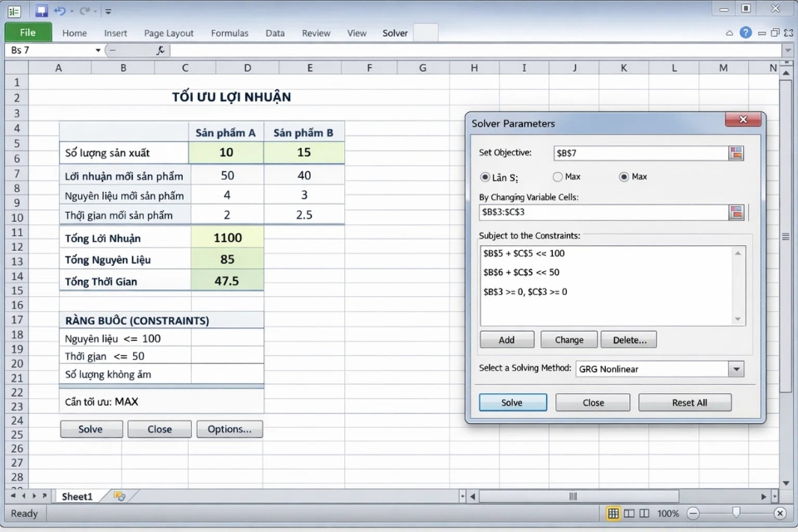
Task: Click the Add button for constraints
Action: pos(506,339)
